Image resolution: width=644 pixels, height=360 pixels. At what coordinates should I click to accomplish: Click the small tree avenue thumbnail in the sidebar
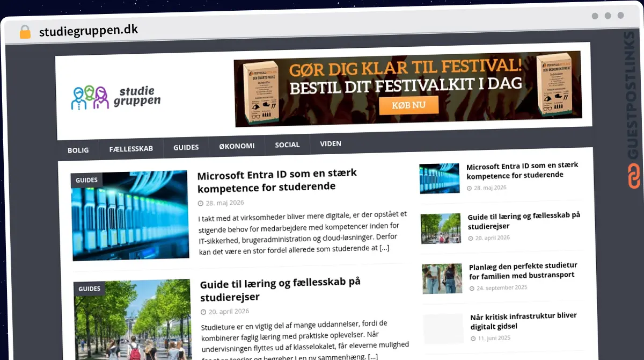441,228
